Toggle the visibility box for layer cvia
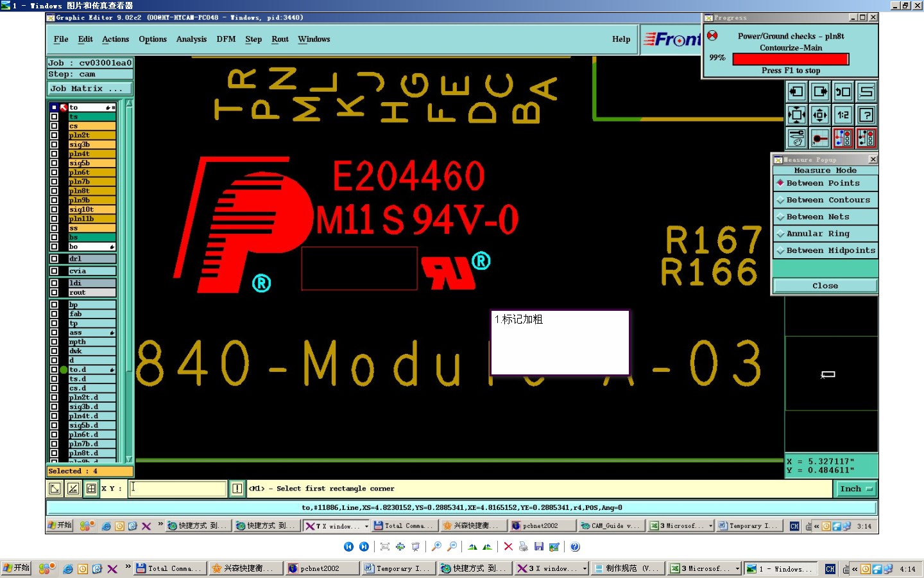924x578 pixels. pos(55,271)
